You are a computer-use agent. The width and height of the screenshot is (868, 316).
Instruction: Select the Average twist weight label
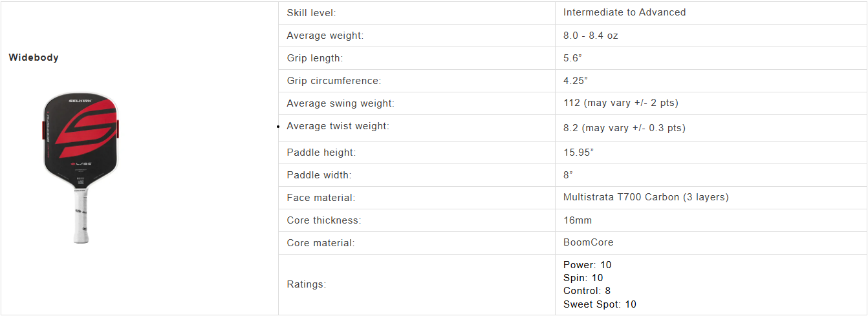click(338, 126)
